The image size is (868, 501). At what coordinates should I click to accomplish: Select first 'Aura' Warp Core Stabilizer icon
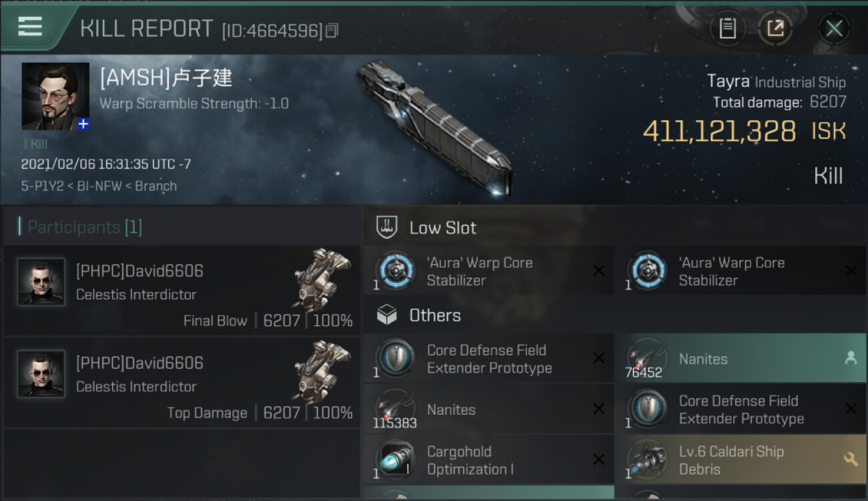click(395, 271)
